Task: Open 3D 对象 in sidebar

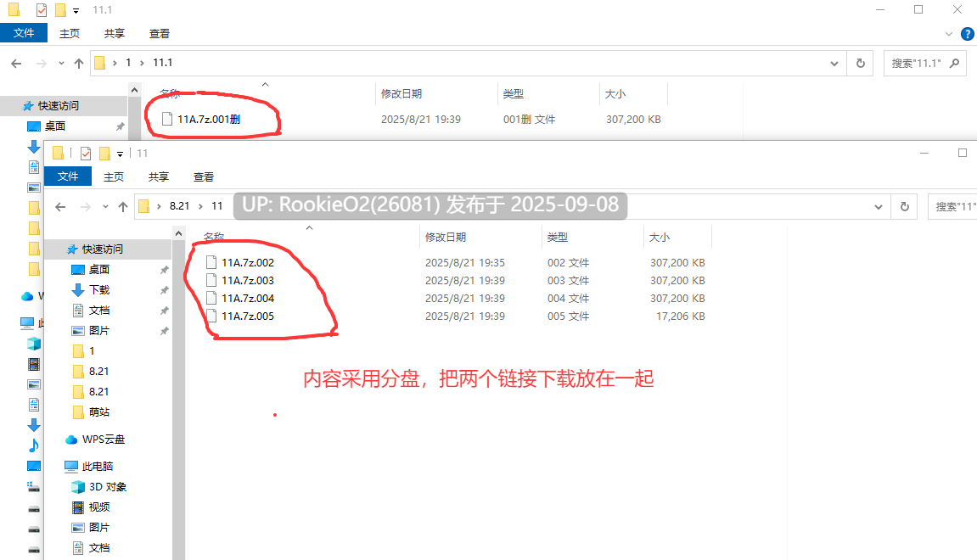Action: point(108,486)
